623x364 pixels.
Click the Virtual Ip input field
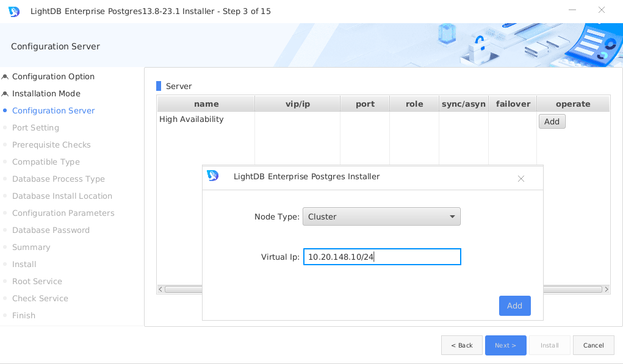pyautogui.click(x=382, y=257)
